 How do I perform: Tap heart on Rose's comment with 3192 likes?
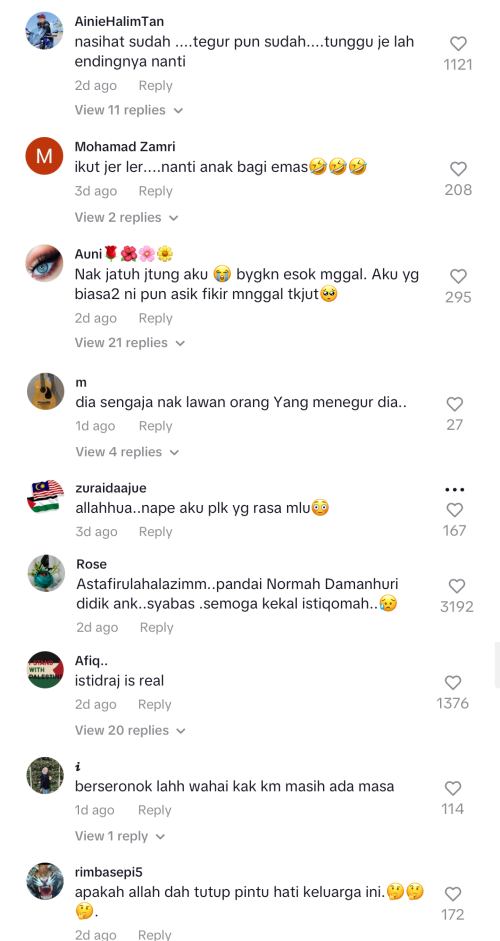[457, 586]
